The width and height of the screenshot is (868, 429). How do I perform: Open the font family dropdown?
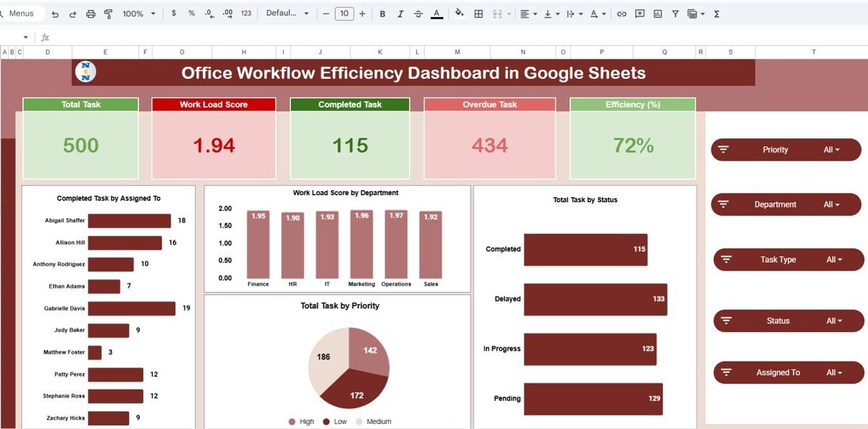click(287, 14)
